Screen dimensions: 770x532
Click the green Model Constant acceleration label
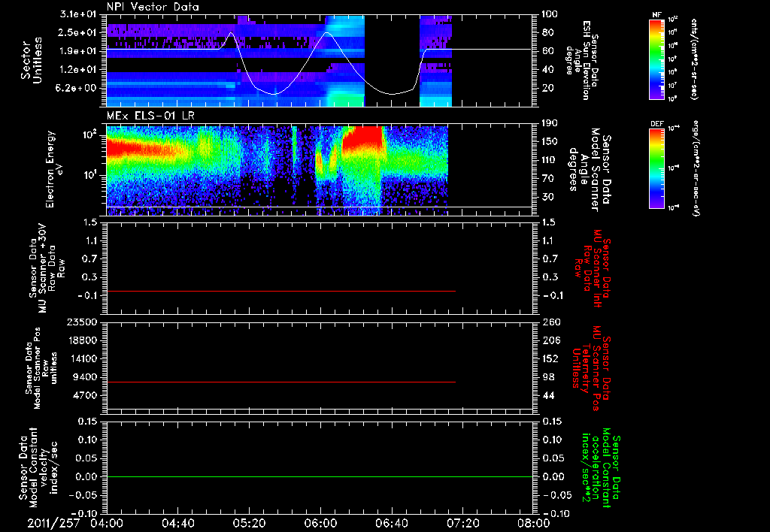pos(601,468)
